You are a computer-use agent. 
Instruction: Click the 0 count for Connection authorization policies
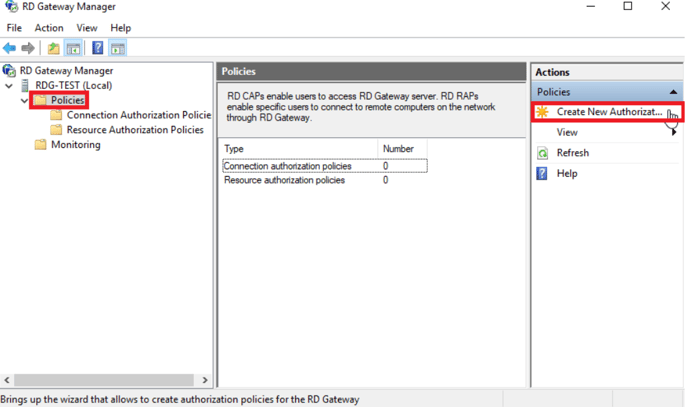[386, 166]
